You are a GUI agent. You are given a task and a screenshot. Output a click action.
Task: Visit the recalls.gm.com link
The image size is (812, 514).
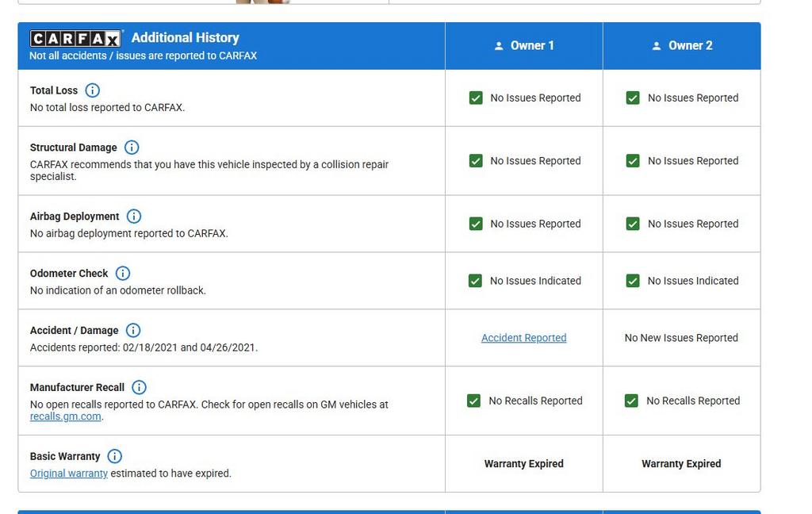[65, 416]
